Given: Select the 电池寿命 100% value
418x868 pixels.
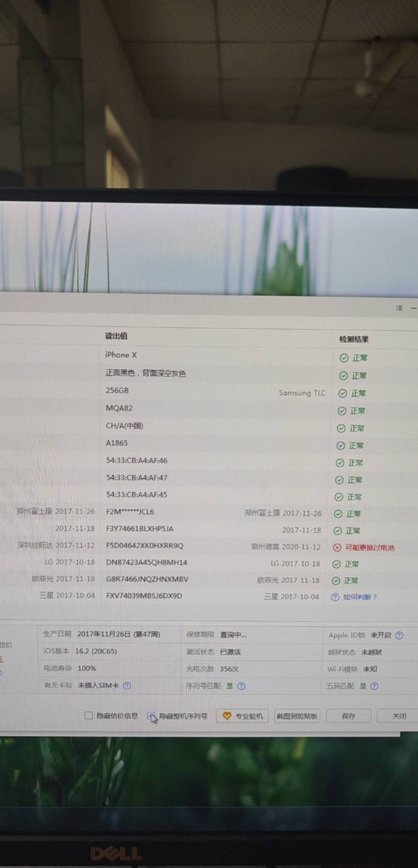Looking at the screenshot, I should pyautogui.click(x=87, y=668).
